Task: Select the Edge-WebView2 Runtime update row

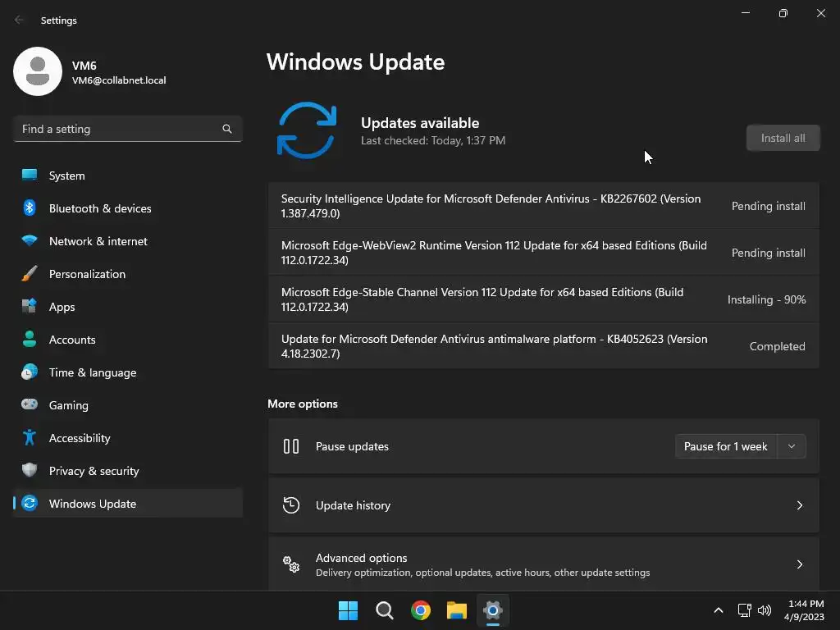Action: point(543,253)
